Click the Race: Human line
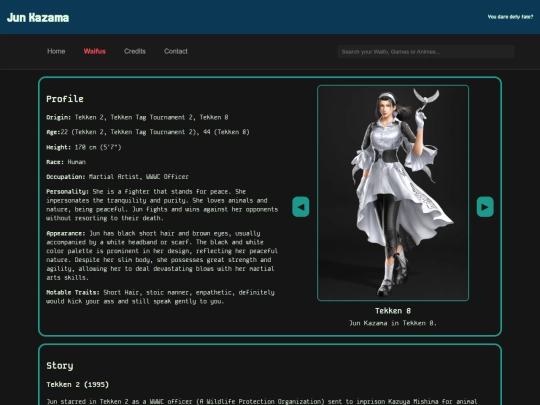The width and height of the screenshot is (540, 405). pyautogui.click(x=66, y=162)
